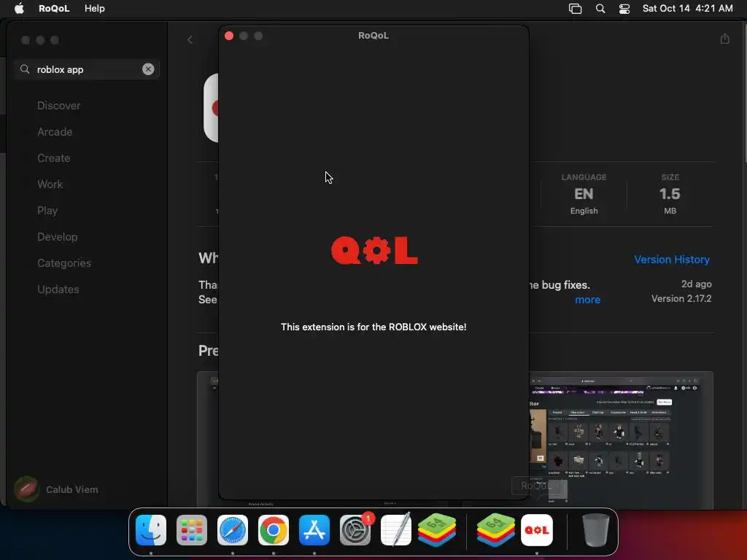
Task: Click the App Store window scrollbar
Action: (x=745, y=93)
